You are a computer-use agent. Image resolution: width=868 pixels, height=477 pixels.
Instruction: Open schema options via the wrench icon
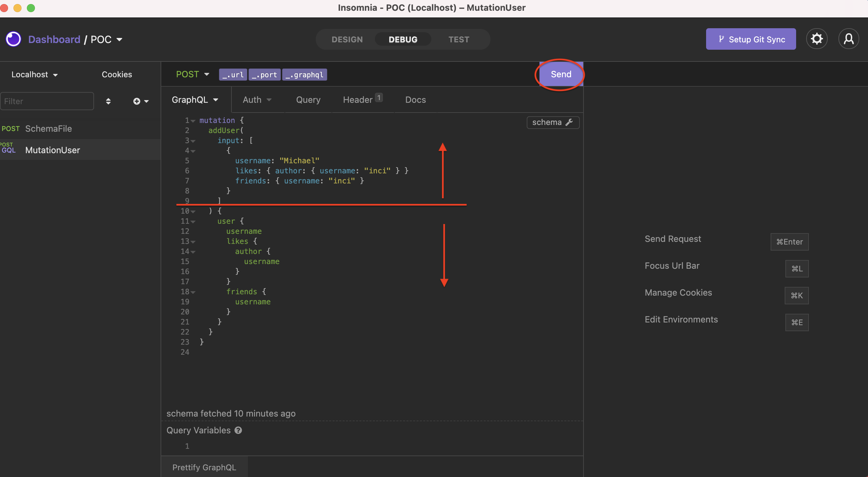(569, 122)
